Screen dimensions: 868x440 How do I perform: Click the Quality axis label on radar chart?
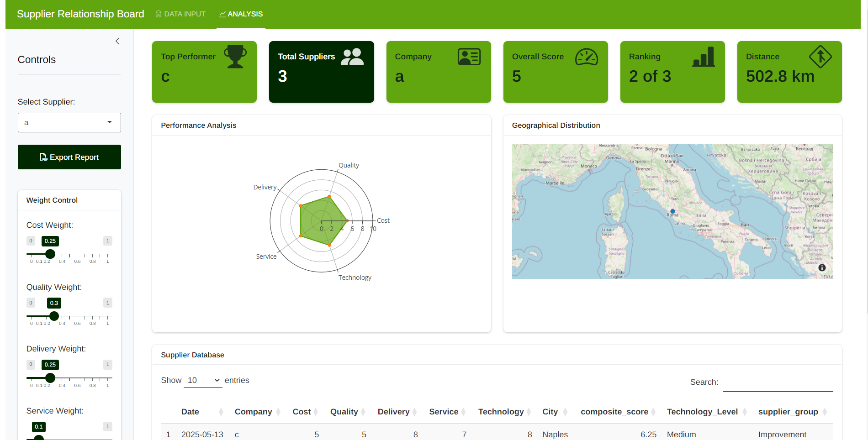[x=349, y=165]
